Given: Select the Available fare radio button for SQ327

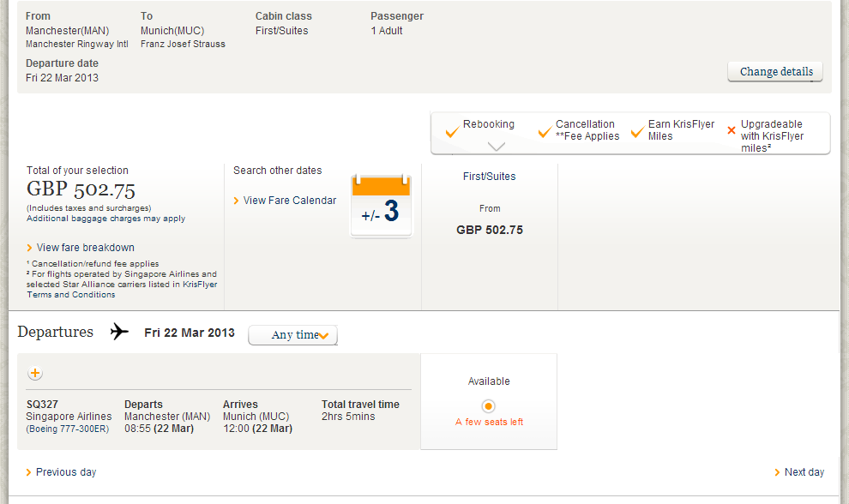Looking at the screenshot, I should tap(489, 405).
